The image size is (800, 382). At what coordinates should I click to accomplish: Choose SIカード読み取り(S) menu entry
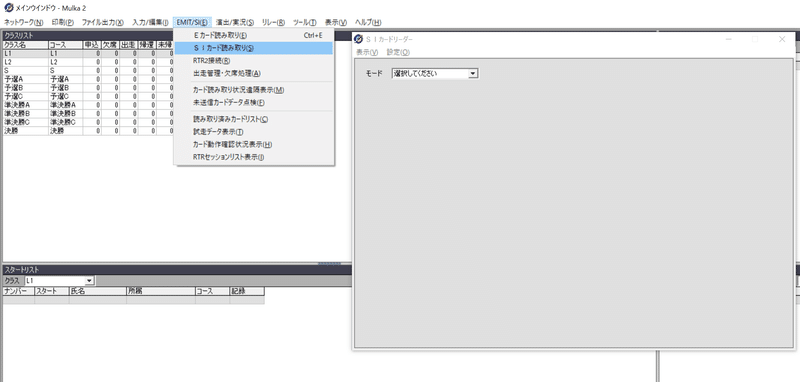coord(254,48)
